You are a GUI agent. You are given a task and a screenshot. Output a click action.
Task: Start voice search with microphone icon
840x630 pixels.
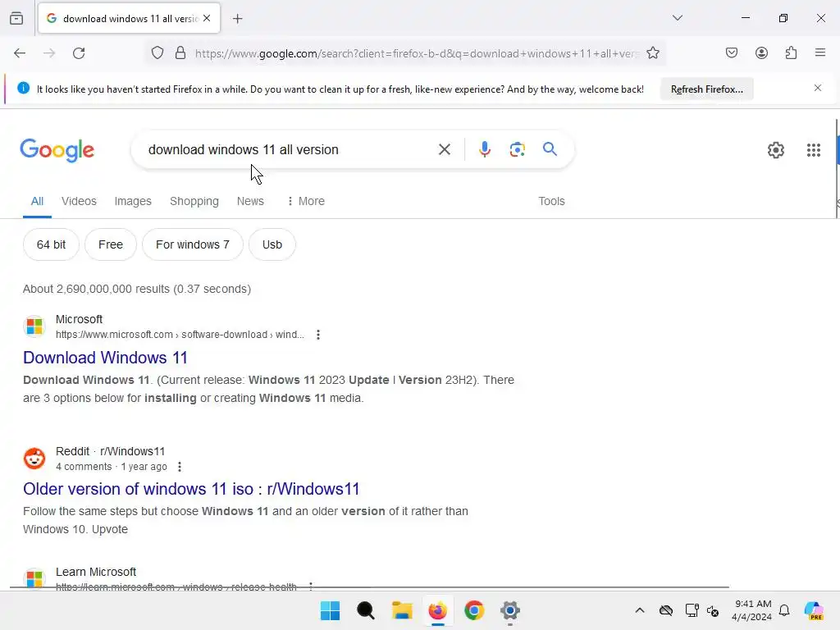484,149
